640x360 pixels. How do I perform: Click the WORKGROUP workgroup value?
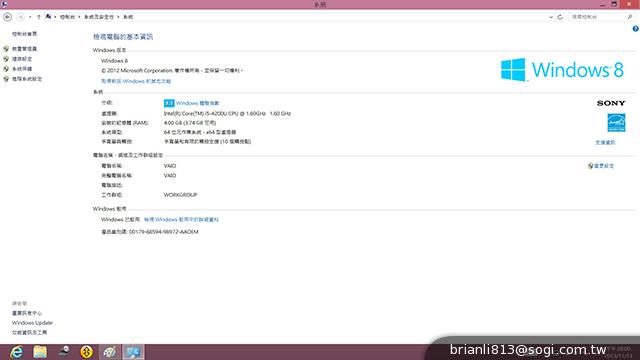pos(180,195)
